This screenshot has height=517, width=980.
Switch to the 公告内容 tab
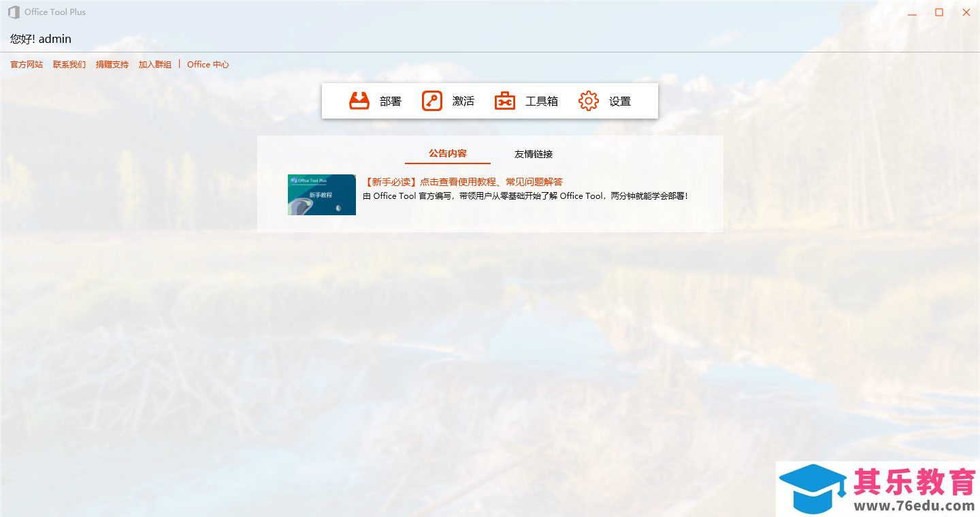[448, 154]
